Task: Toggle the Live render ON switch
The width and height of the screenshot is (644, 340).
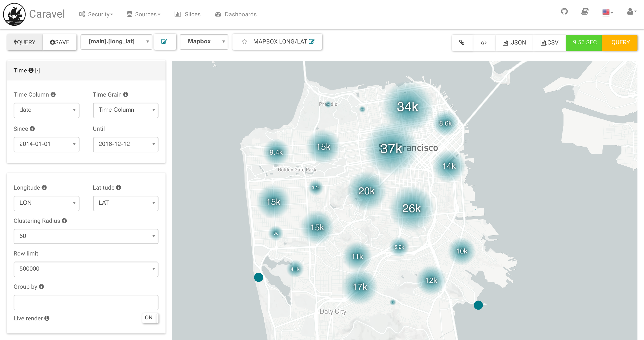Action: (150, 318)
